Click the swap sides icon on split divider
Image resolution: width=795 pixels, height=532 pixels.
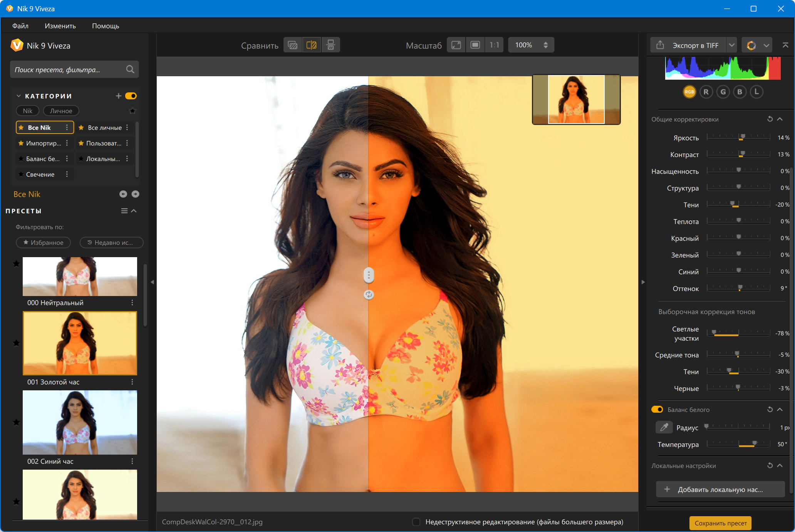click(x=369, y=295)
